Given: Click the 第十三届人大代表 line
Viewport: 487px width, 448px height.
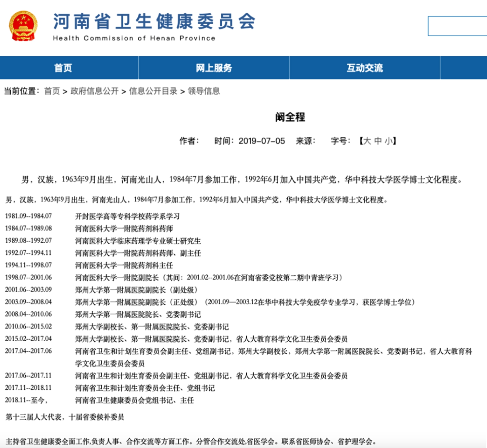Looking at the screenshot, I should tap(65, 417).
